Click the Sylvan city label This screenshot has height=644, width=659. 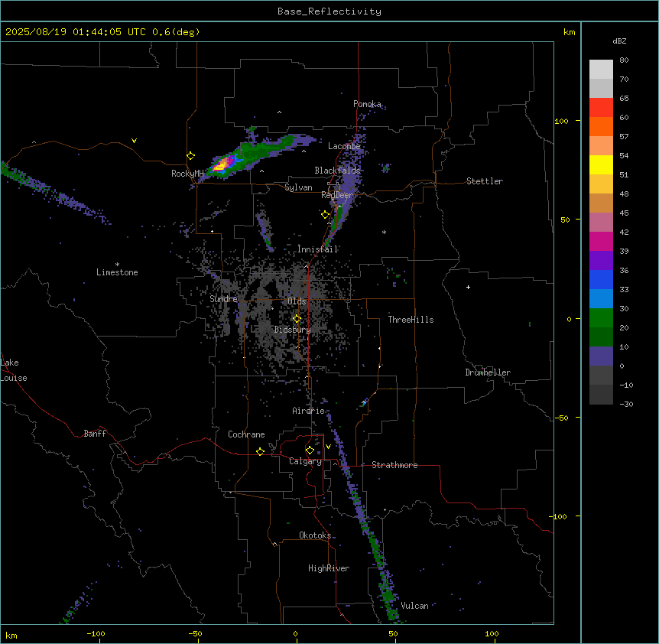(x=298, y=187)
